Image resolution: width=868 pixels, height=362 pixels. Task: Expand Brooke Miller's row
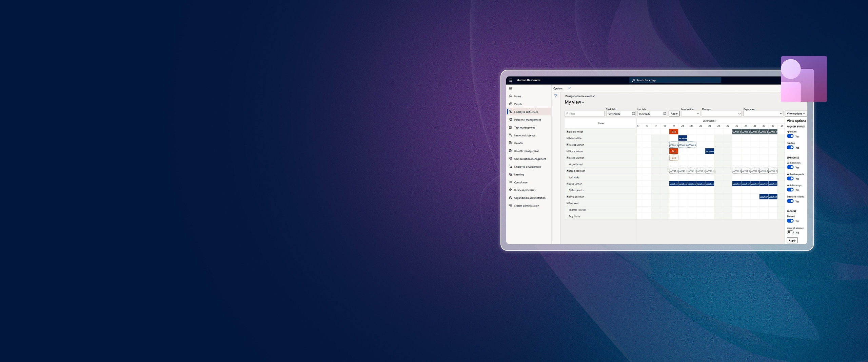(x=567, y=132)
